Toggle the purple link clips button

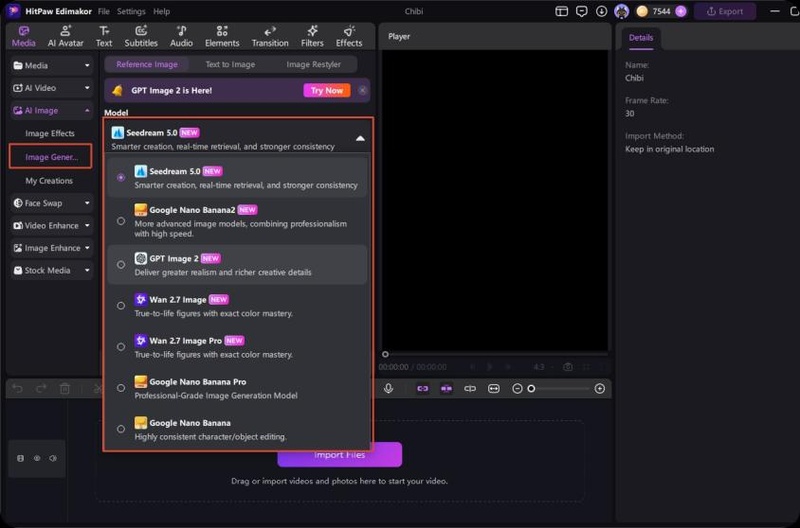point(422,389)
